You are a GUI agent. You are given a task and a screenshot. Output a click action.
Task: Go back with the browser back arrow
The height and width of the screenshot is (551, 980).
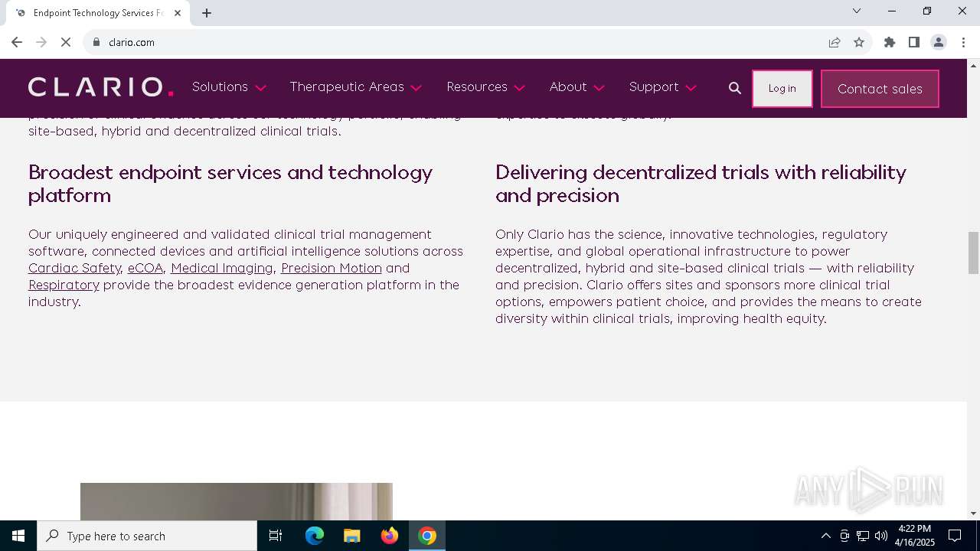[x=17, y=42]
